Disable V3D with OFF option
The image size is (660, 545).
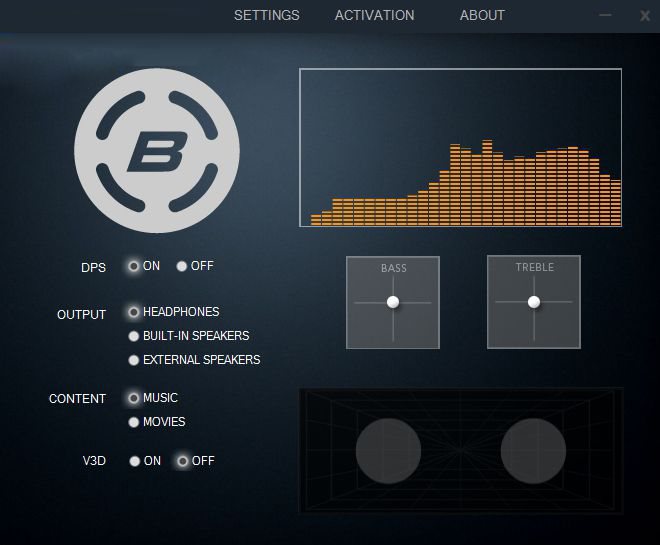tap(182, 461)
